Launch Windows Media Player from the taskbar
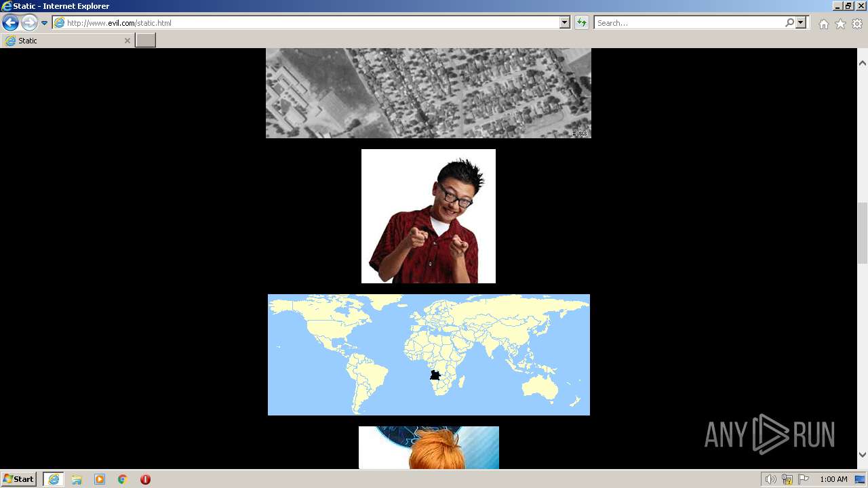The image size is (868, 488). click(100, 479)
